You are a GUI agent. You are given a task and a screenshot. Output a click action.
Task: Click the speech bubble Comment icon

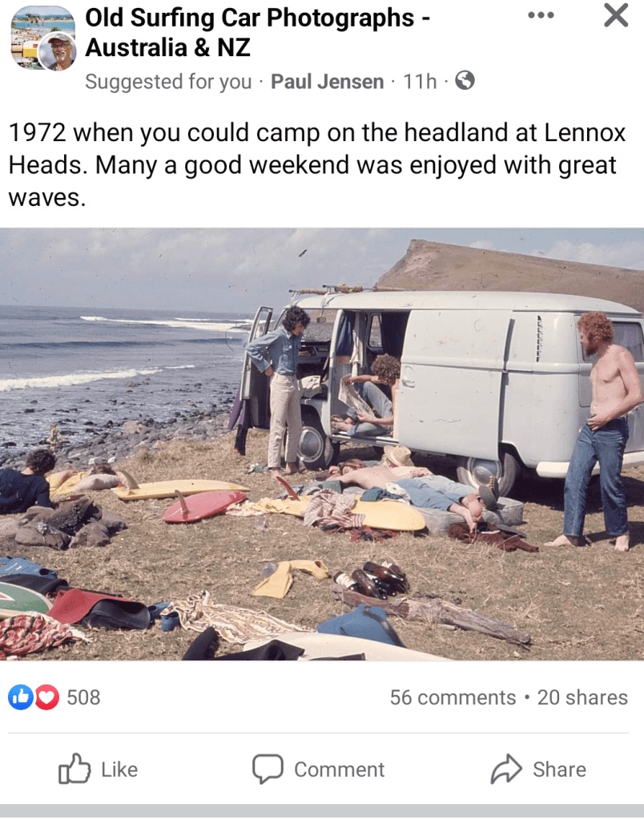pos(268,769)
